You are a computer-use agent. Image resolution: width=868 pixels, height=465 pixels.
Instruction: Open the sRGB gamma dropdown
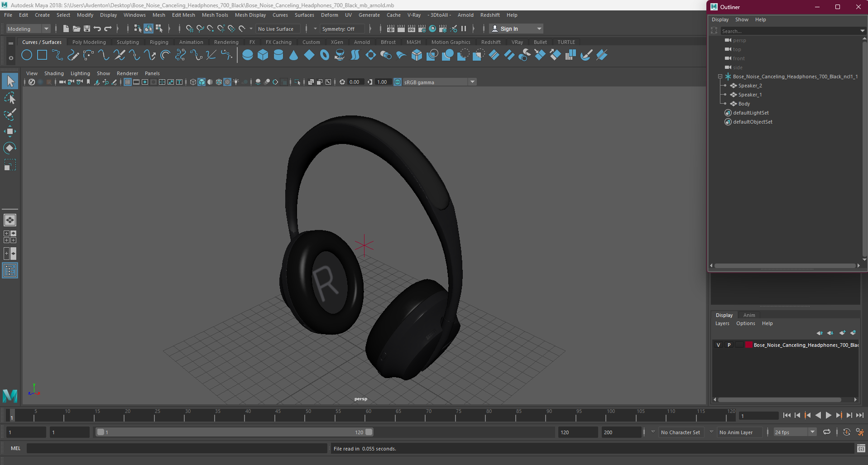pyautogui.click(x=439, y=82)
